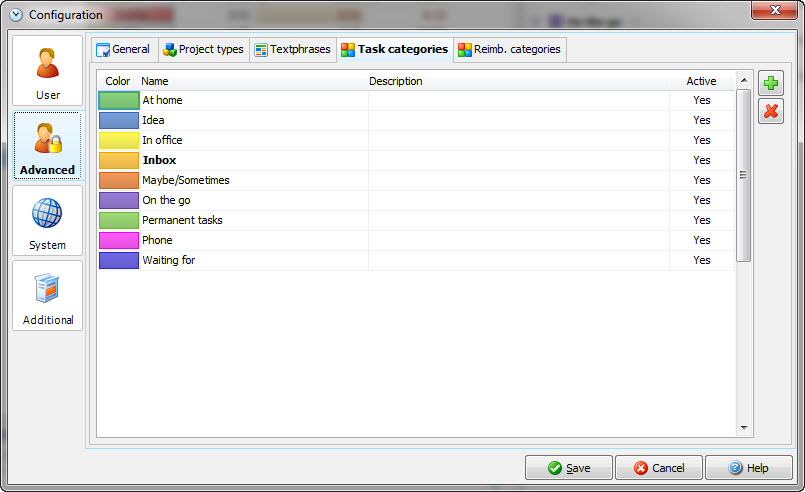Click the Name column header
805x492 pixels.
click(155, 81)
